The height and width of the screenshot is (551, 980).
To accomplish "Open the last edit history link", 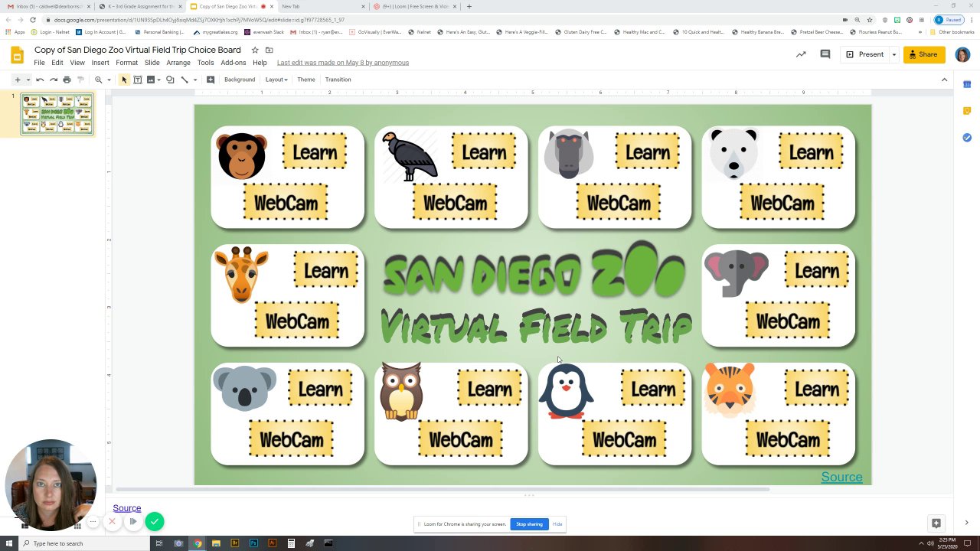I will point(343,63).
